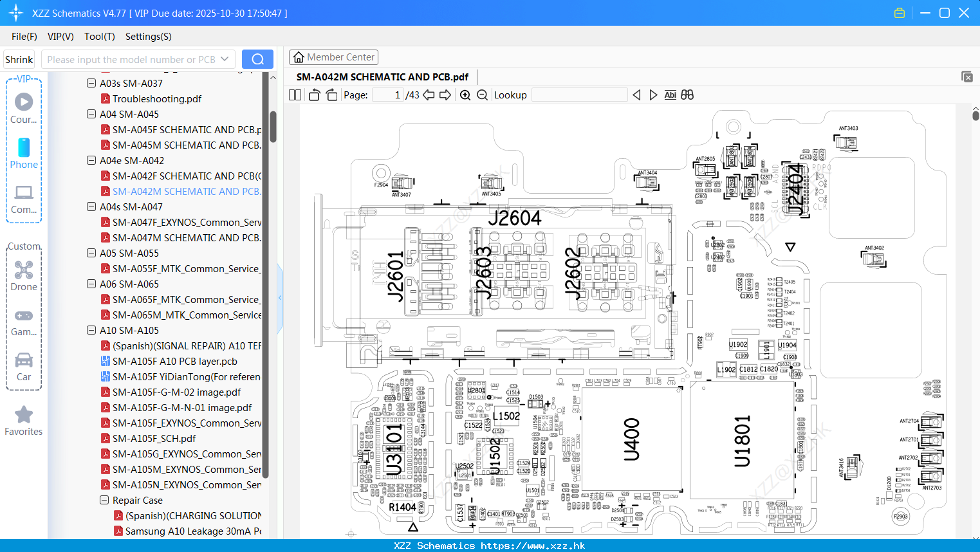Click the Page number field
This screenshot has height=552, width=980.
[388, 95]
